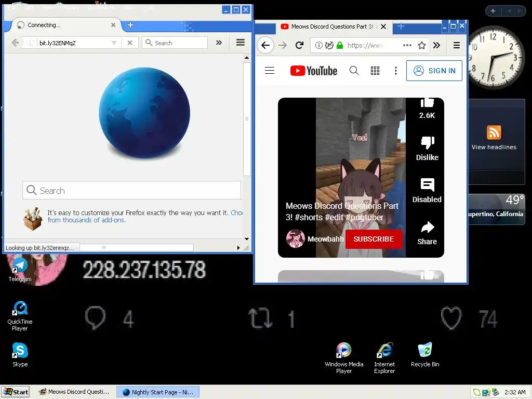
Task: Bookmark this page with star icon
Action: [422, 45]
